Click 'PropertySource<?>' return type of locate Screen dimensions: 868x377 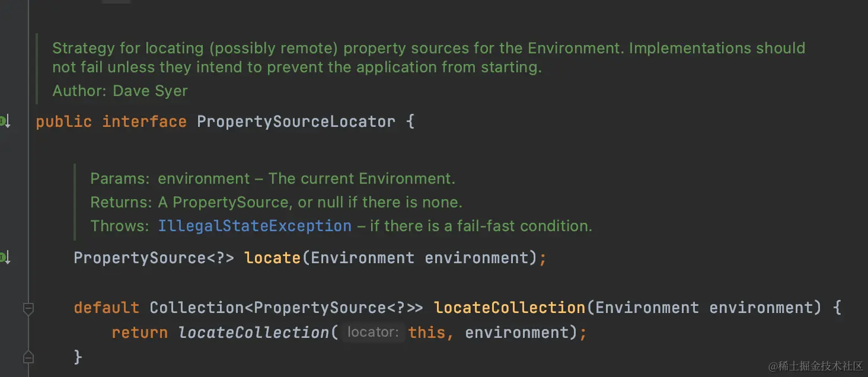(154, 258)
